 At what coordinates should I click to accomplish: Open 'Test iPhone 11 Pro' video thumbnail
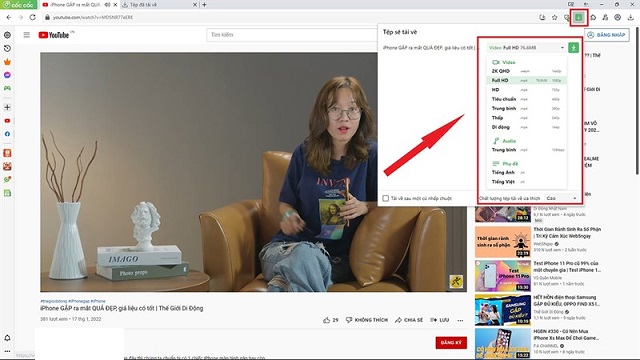point(503,276)
